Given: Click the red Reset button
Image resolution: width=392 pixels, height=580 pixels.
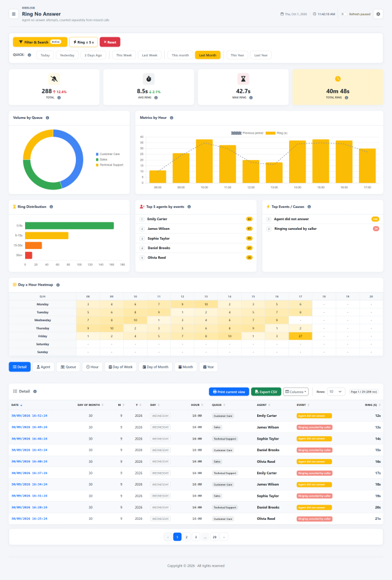Looking at the screenshot, I should [x=110, y=42].
